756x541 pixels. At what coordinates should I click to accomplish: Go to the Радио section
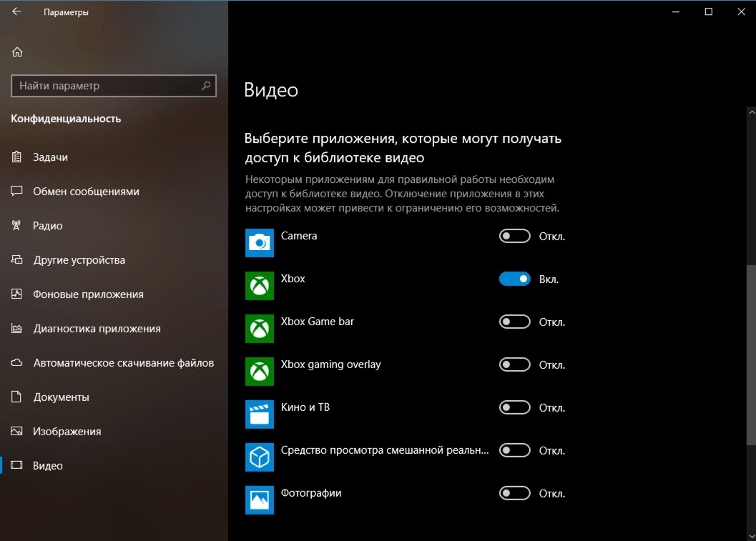click(x=114, y=225)
